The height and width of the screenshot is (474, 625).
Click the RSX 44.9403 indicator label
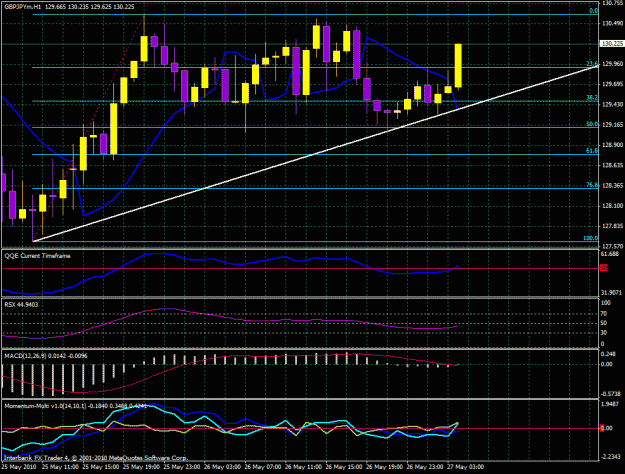coord(20,305)
